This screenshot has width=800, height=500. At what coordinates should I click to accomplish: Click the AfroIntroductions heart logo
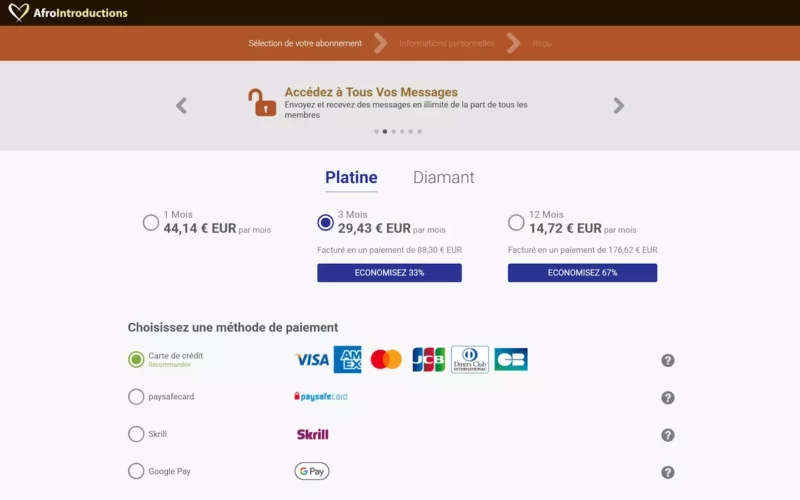tap(18, 13)
